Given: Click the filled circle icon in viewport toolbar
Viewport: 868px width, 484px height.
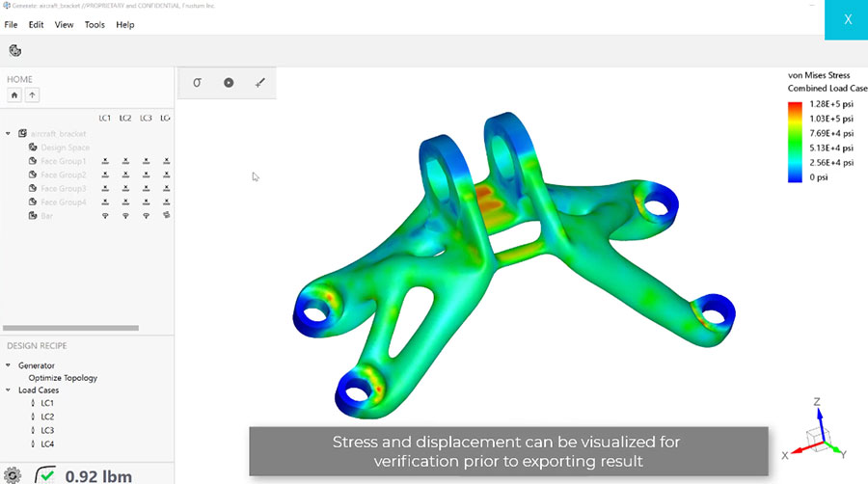Looking at the screenshot, I should click(x=229, y=83).
